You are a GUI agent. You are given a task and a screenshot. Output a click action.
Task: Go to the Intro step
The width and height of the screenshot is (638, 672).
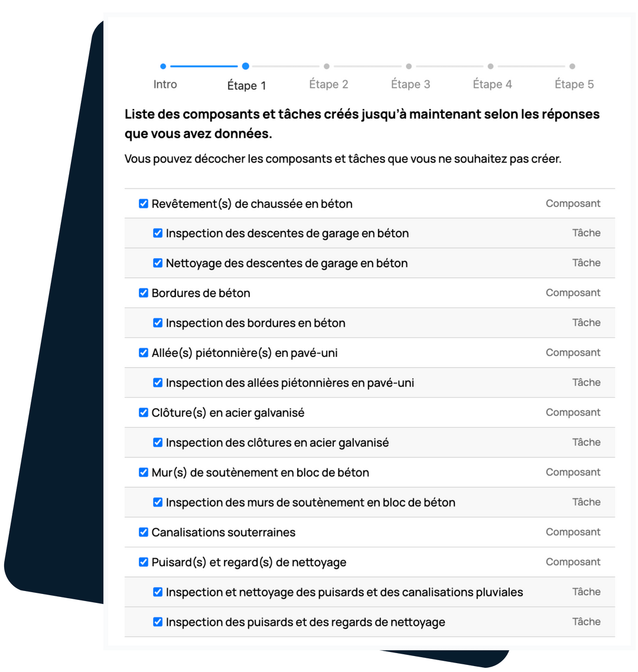click(x=165, y=66)
